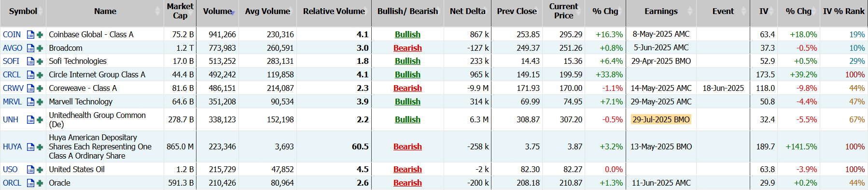Click the green plus icon for UNH
This screenshot has width=868, height=190.
40,119
